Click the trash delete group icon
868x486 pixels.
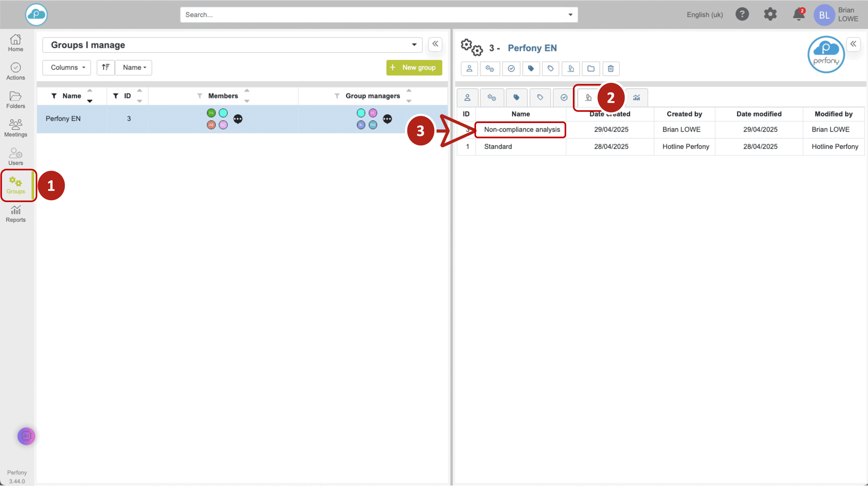pos(611,69)
